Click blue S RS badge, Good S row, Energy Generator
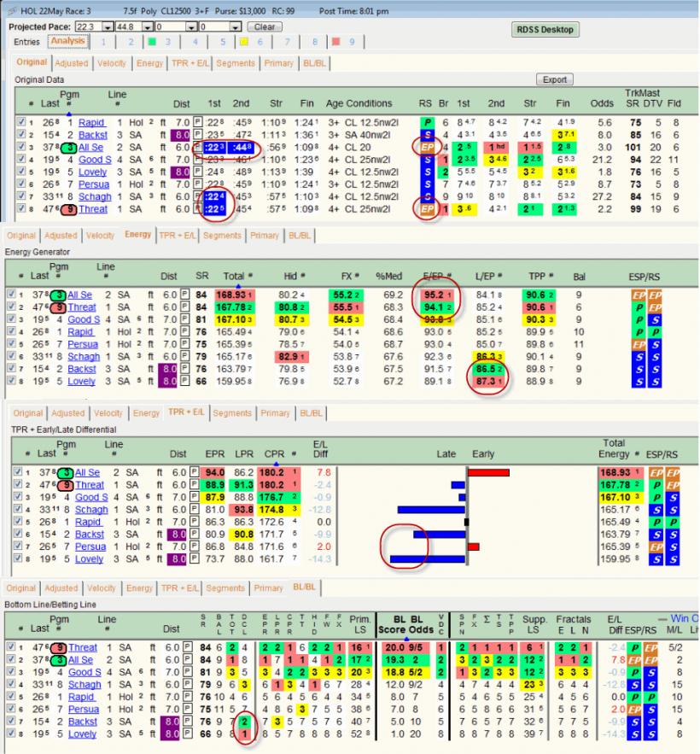This screenshot has height=754, width=700. tap(654, 319)
